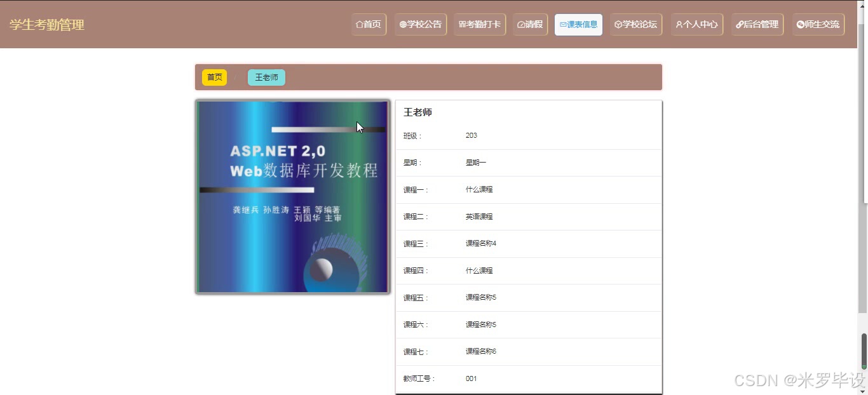Click the icon beside 请假

[x=521, y=25]
